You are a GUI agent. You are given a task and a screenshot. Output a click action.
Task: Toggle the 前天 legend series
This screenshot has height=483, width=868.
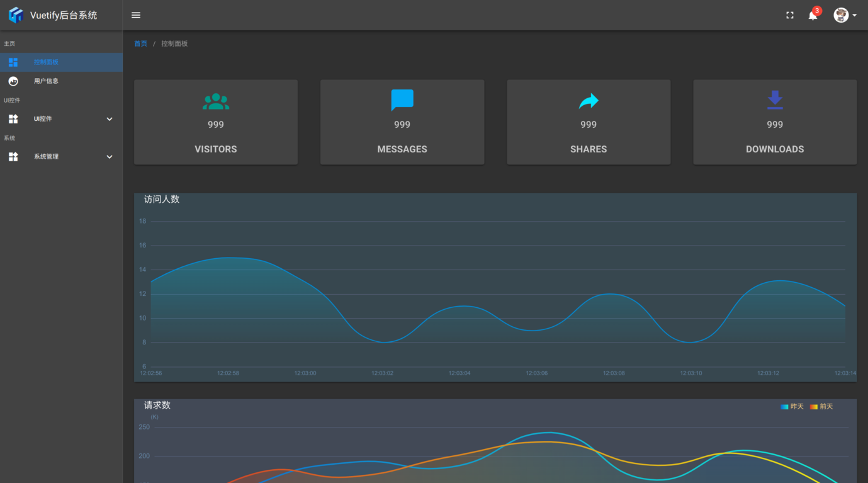point(821,407)
